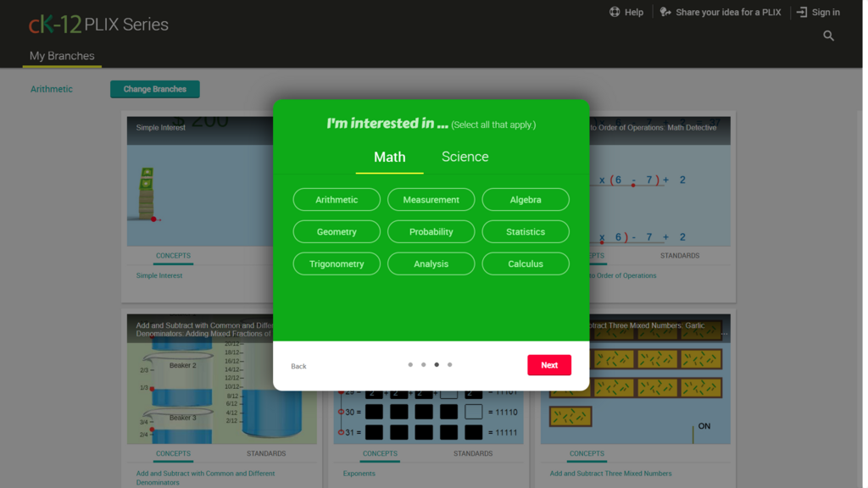The width and height of the screenshot is (868, 488).
Task: Click the Change Branches button
Action: [154, 89]
